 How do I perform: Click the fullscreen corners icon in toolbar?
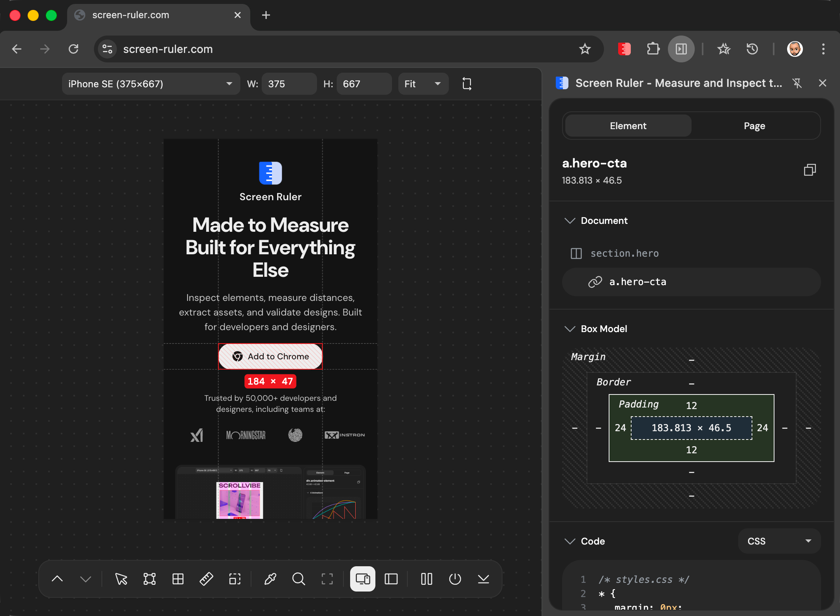pyautogui.click(x=327, y=579)
